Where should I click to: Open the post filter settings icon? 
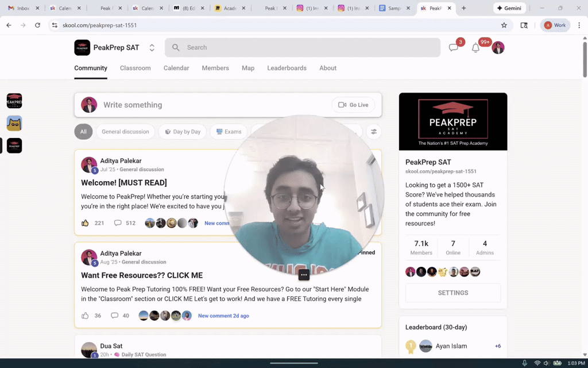(374, 132)
